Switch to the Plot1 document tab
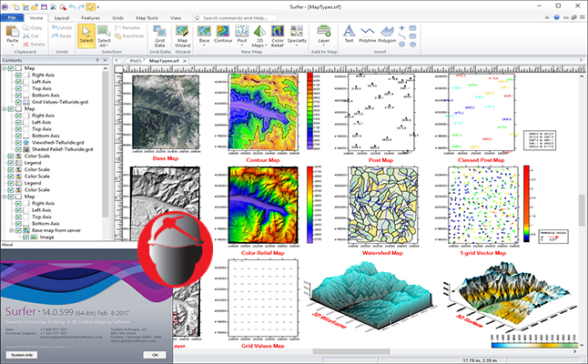The image size is (588, 364). click(x=135, y=60)
